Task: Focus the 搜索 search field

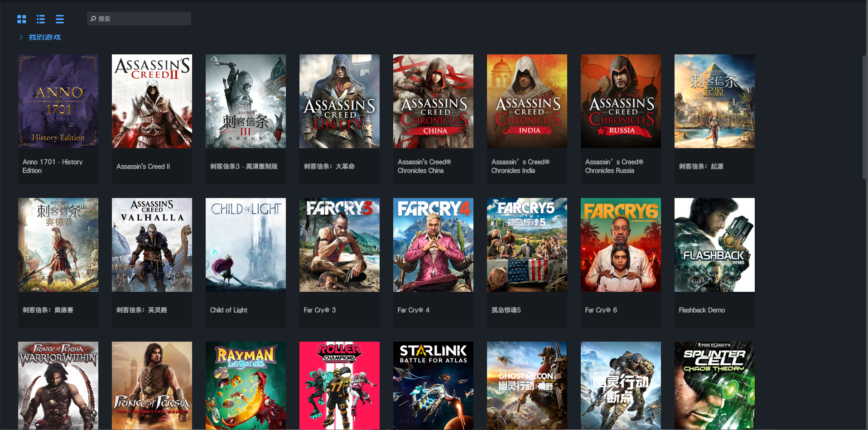Action: click(139, 19)
